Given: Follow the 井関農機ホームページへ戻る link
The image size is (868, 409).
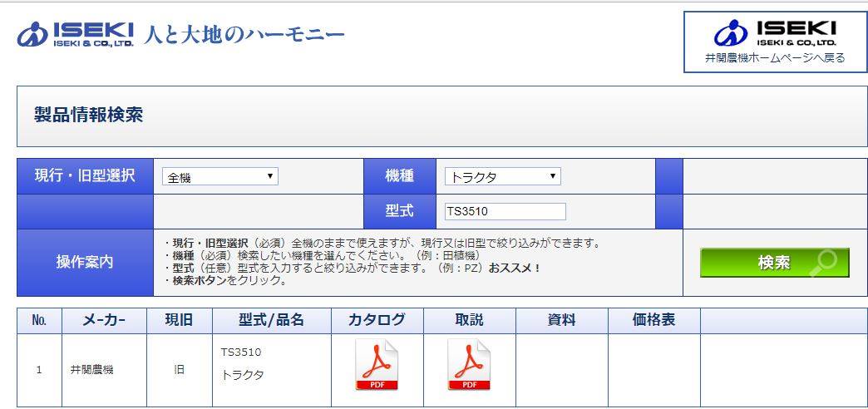Looking at the screenshot, I should pos(774,58).
